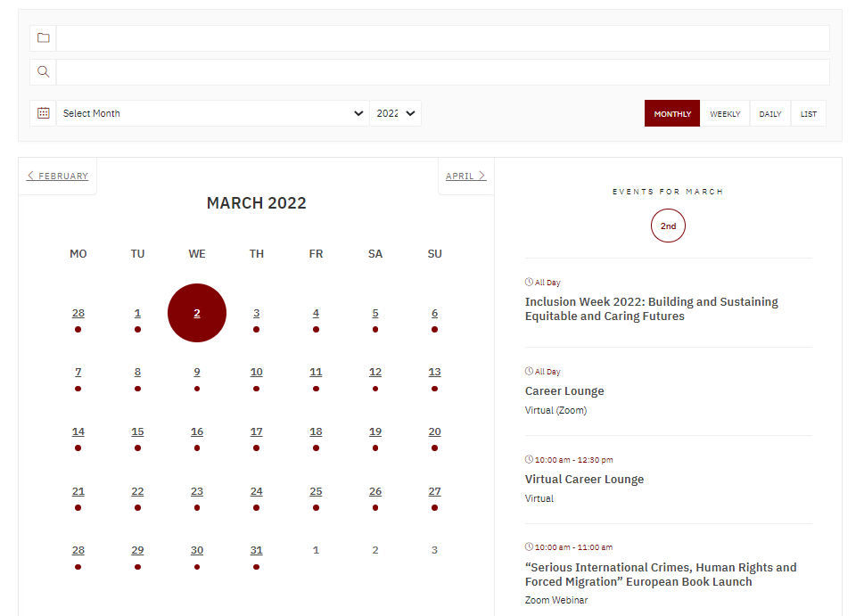Screen dimensions: 864x616
Task: Switch to Daily view
Action: click(769, 113)
